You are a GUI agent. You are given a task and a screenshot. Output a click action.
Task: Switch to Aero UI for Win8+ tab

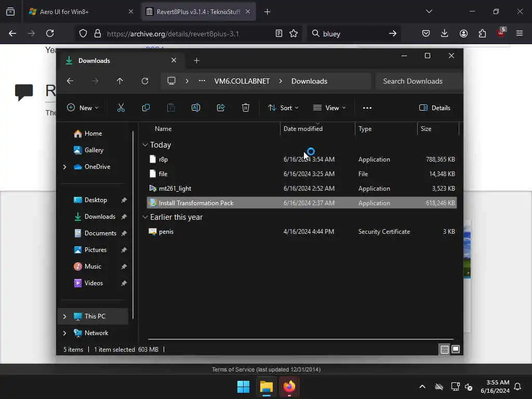point(81,12)
